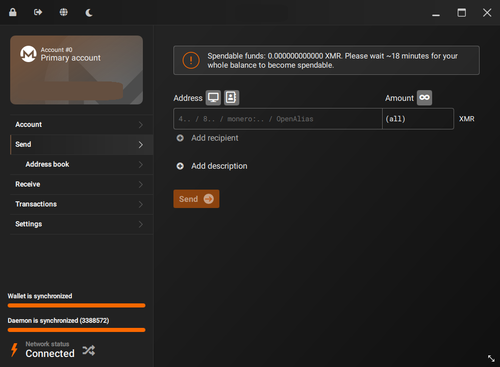Image resolution: width=500 pixels, height=367 pixels.
Task: Click the plus icon beside Add recipient
Action: 180,138
